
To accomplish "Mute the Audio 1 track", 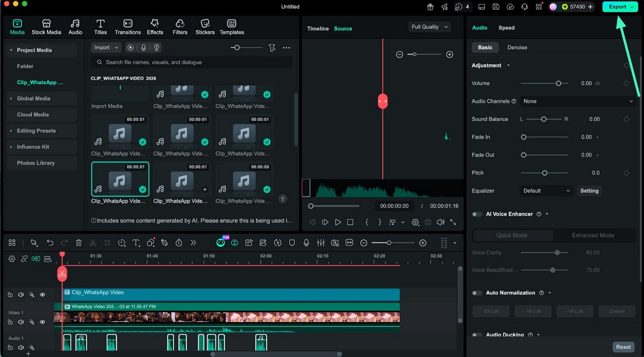I will pyautogui.click(x=21, y=348).
